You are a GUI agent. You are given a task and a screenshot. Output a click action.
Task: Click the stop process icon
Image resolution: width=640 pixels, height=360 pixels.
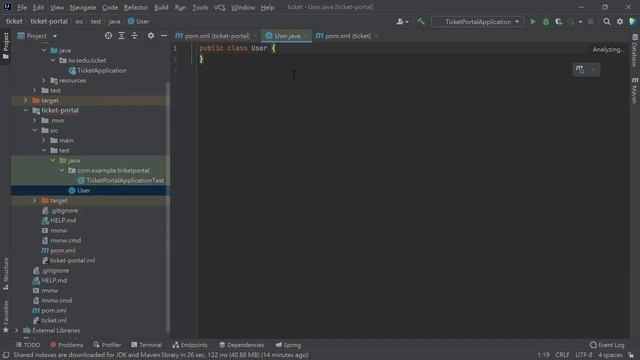[590, 22]
